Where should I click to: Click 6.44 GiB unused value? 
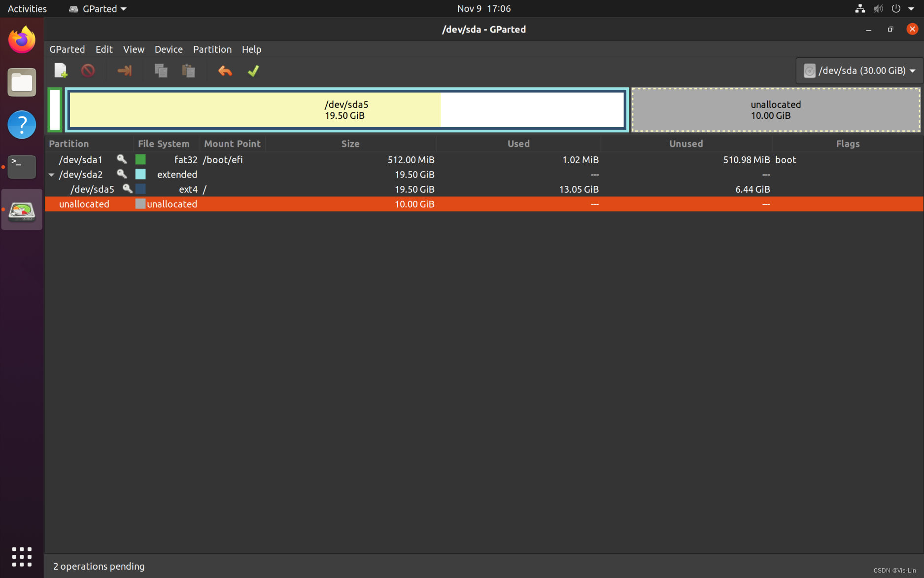pyautogui.click(x=753, y=189)
